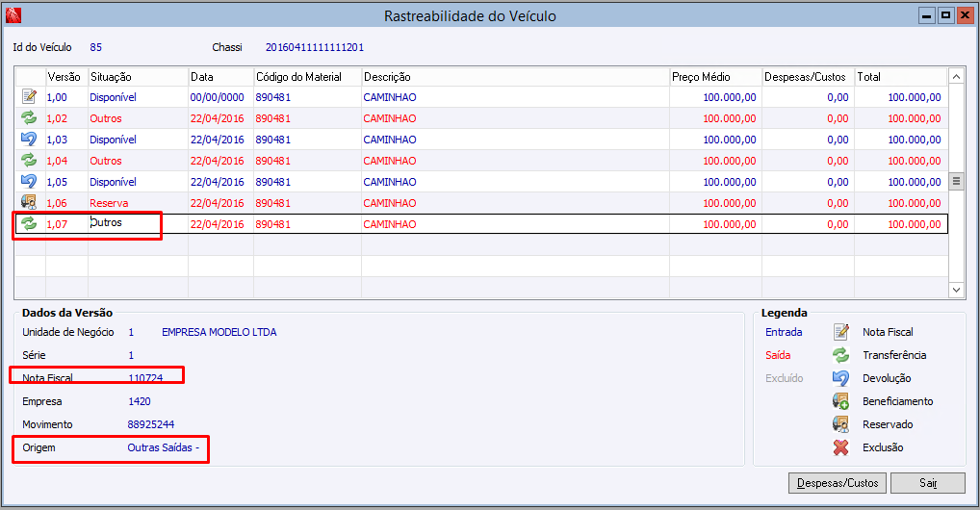Click the Beneficiamento legend icon
The width and height of the screenshot is (980, 510).
(841, 401)
